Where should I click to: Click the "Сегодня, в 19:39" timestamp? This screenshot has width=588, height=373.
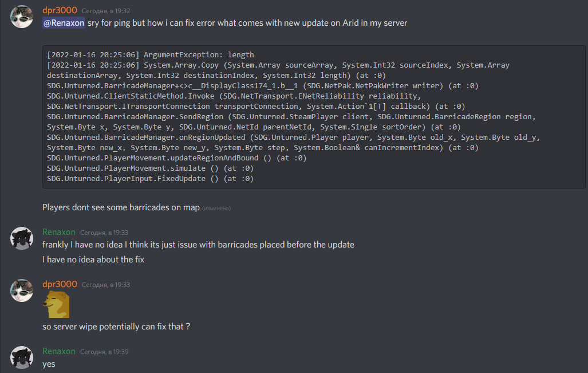coord(104,351)
